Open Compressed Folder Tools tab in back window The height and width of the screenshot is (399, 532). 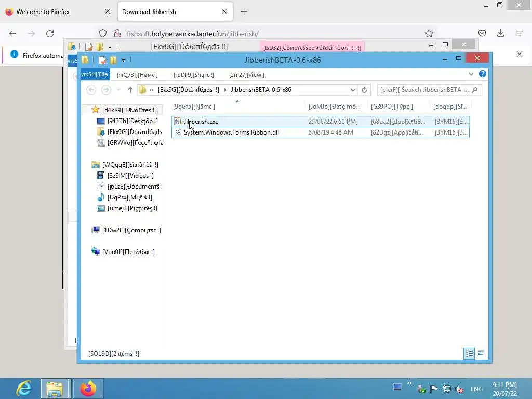(312, 47)
